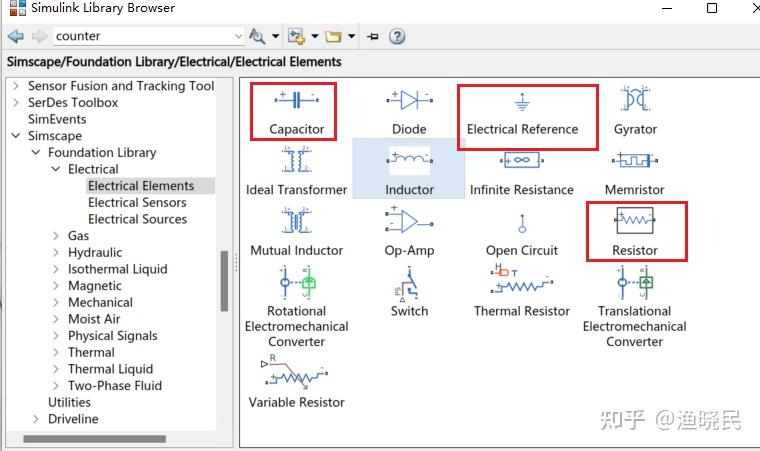This screenshot has height=451, width=760.
Task: Select the Diode block icon
Action: 409,100
